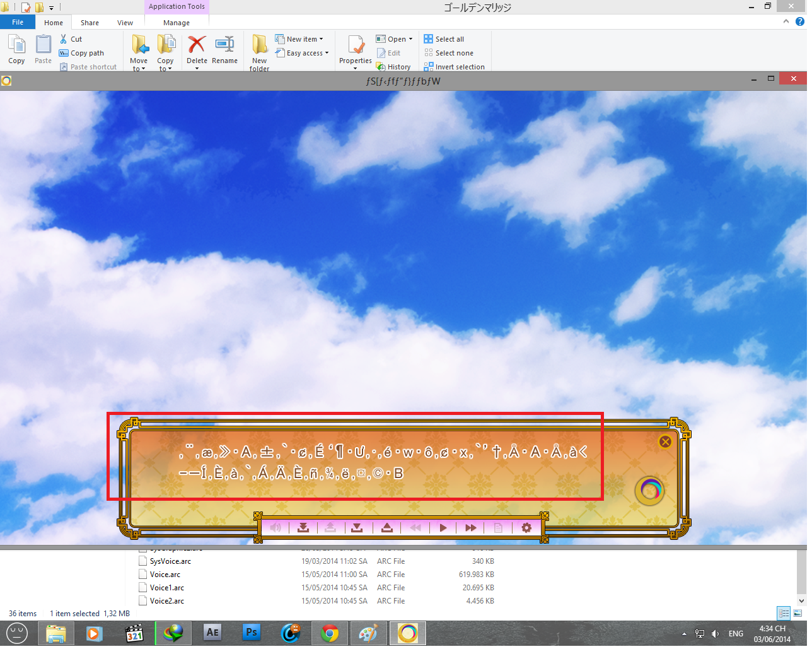Screen dimensions: 812x666
Task: Click the New folder icon in quick access toolbar
Action: tap(39, 8)
